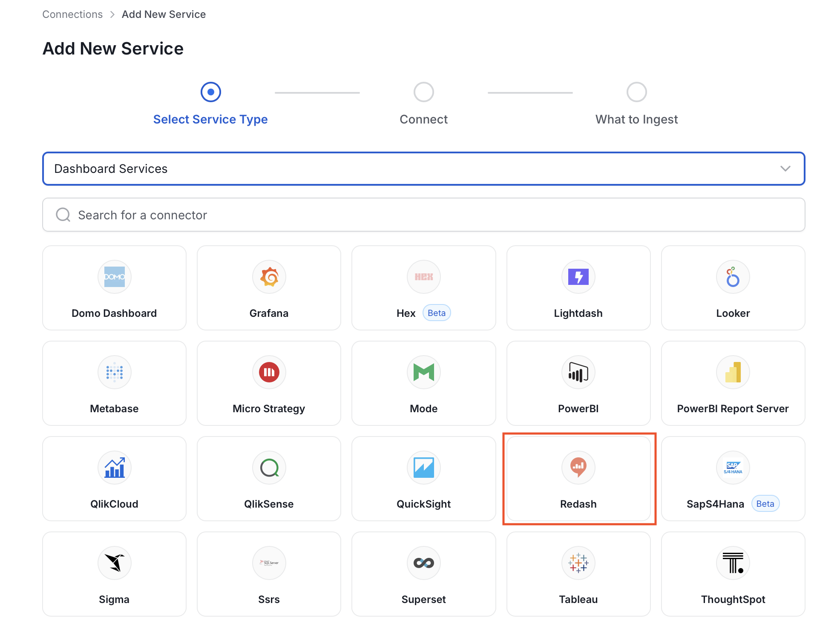This screenshot has width=840, height=626.
Task: Choose the Grafana connector icon
Action: pyautogui.click(x=269, y=277)
